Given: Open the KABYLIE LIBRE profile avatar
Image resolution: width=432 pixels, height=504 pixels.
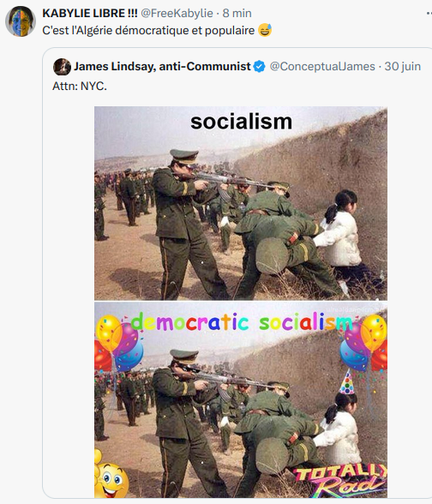Looking at the screenshot, I should point(21,21).
